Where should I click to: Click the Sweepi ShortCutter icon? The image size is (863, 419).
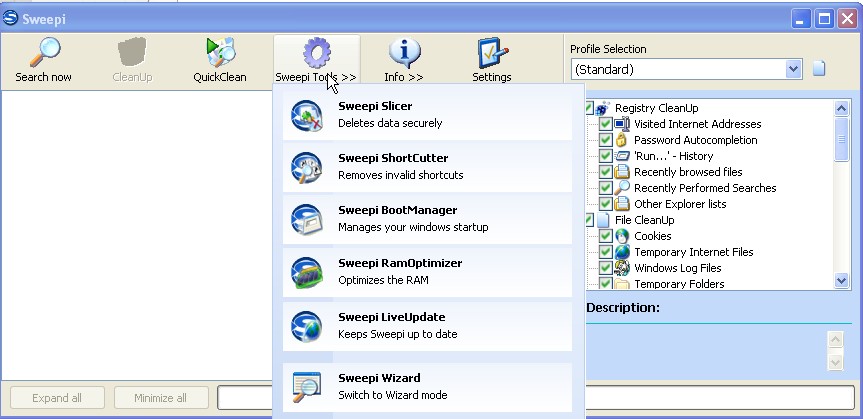click(x=307, y=167)
